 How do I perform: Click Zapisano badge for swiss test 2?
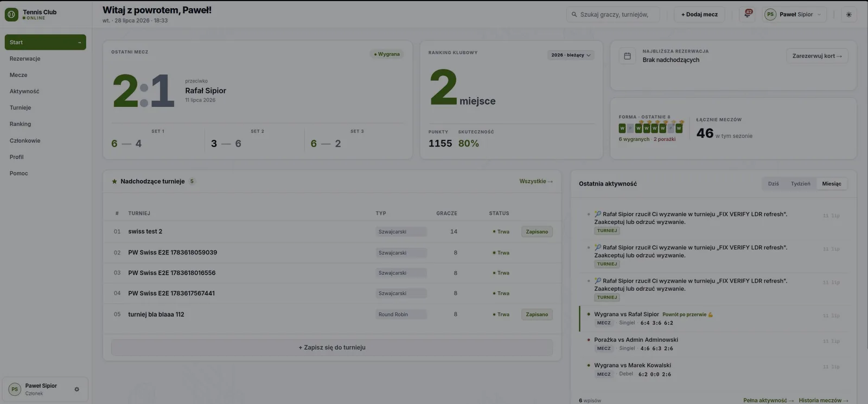coord(537,232)
